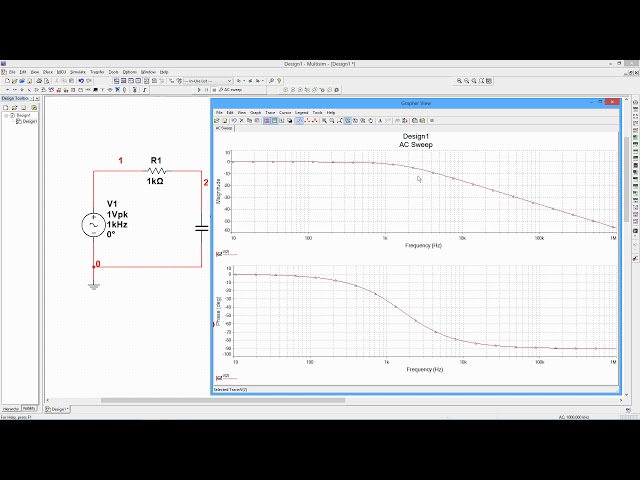
Task: Click the green Run simulation play button
Action: [199, 90]
